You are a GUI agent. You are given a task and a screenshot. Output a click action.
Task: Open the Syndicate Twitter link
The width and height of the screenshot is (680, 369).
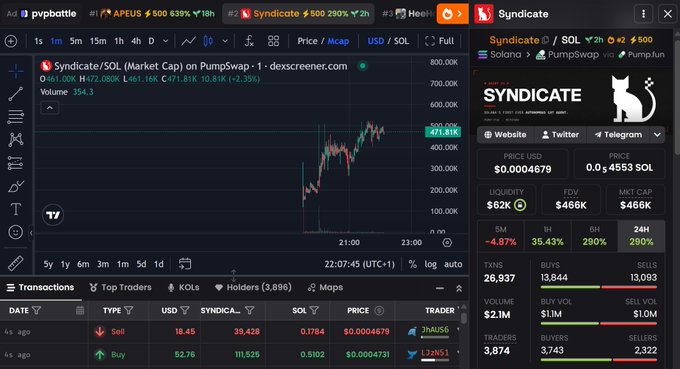point(560,135)
